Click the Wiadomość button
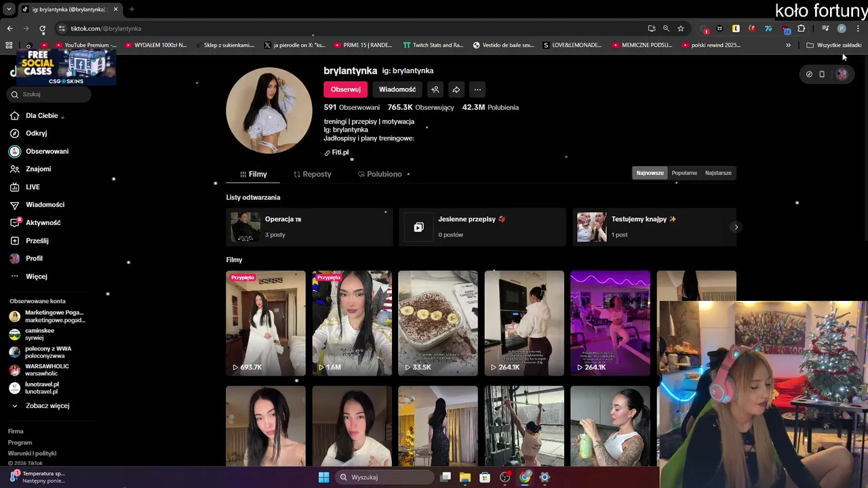Screen dimensions: 868x488 click(x=397, y=89)
